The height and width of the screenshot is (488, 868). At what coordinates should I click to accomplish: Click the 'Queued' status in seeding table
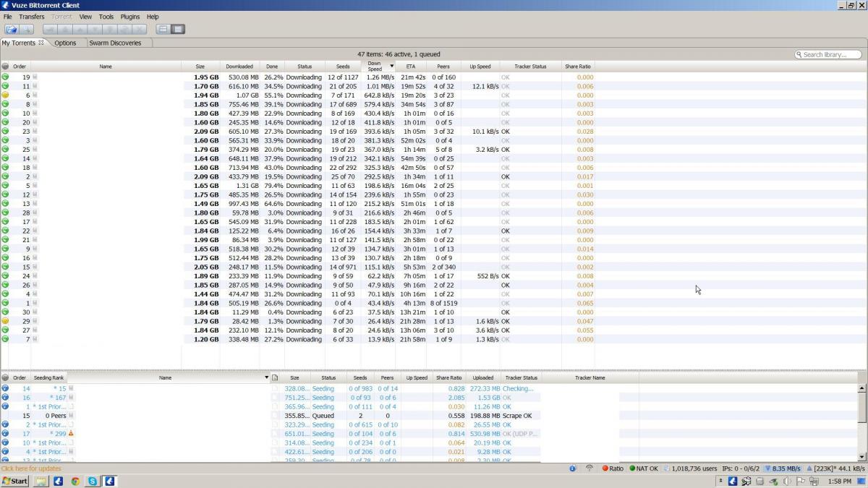point(323,416)
